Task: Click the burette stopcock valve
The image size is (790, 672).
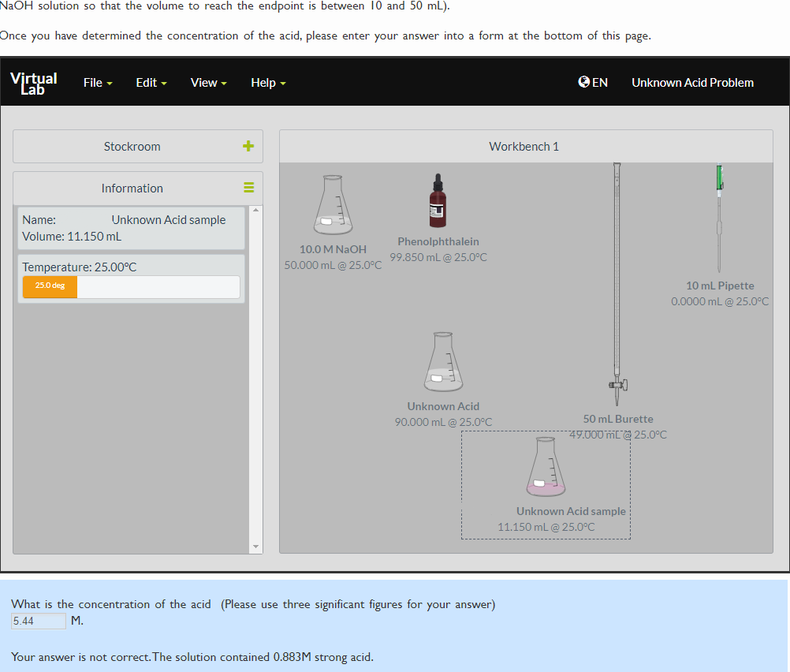Action: pyautogui.click(x=618, y=385)
